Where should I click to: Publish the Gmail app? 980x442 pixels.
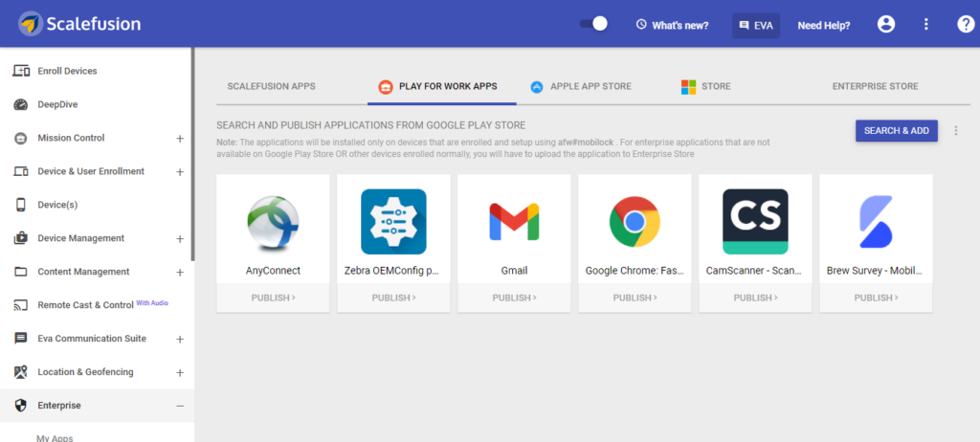[x=514, y=298]
